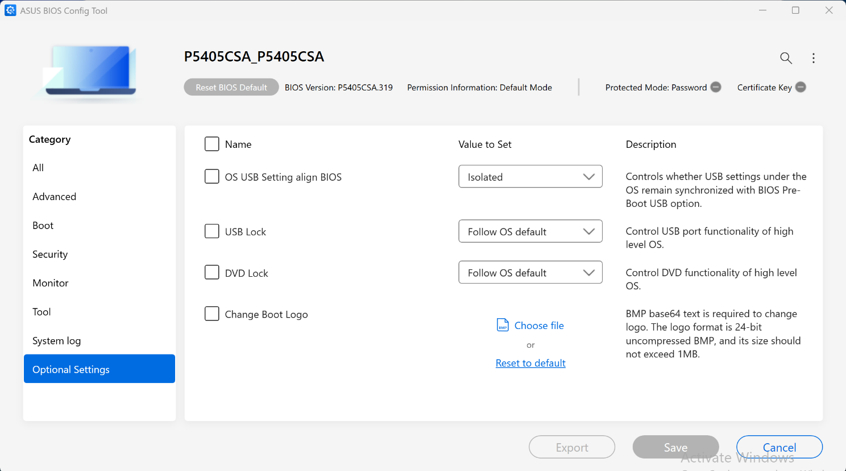Click the Description column header

click(x=651, y=144)
